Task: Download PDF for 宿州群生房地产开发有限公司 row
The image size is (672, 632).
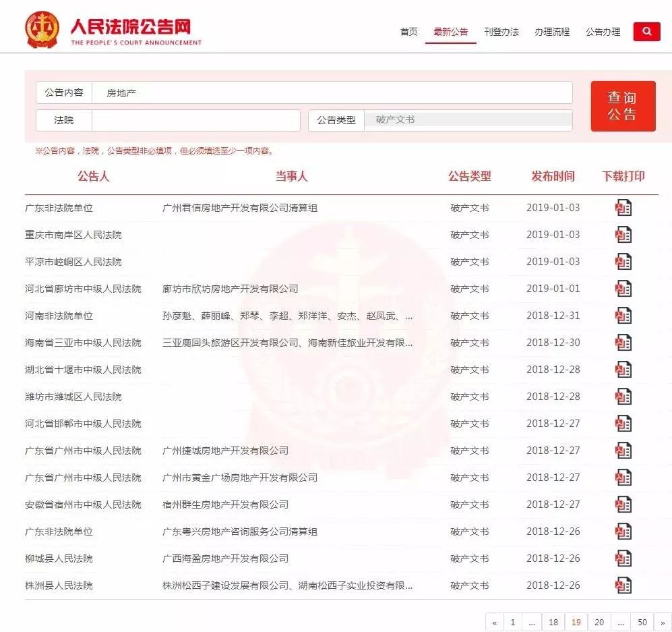Action: pos(623,504)
